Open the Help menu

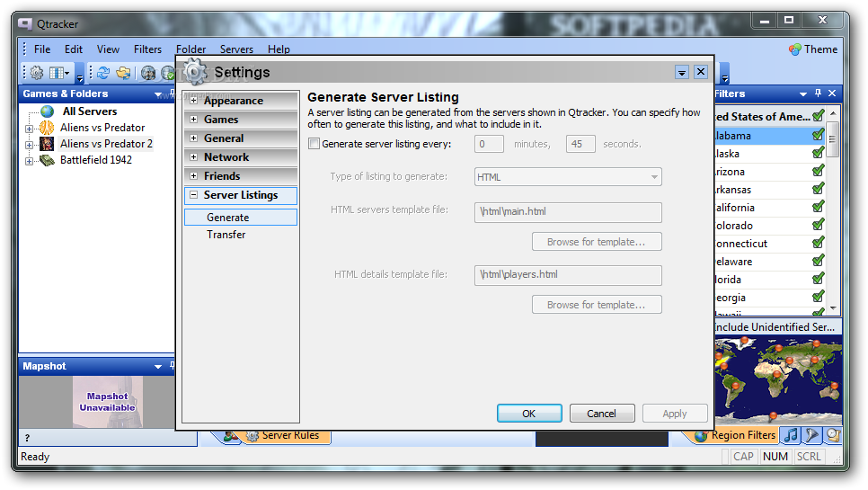pos(279,49)
